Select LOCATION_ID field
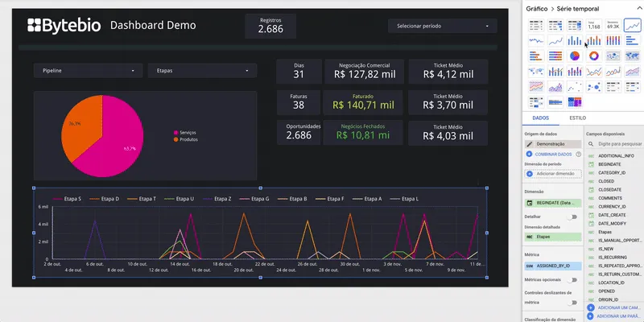Viewport: 644px width, 322px height. [612, 283]
